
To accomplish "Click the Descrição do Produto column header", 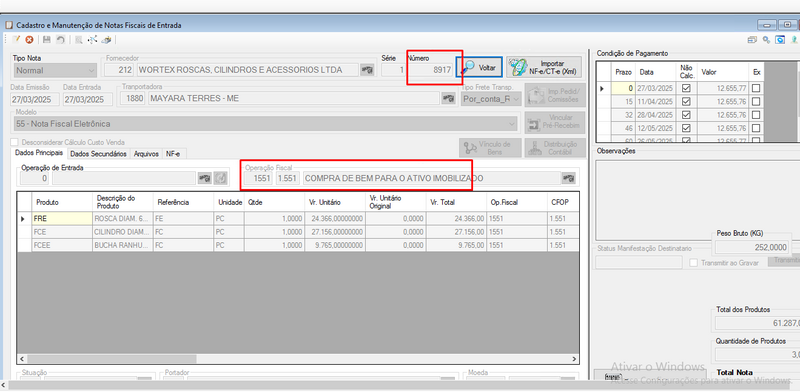I will coord(122,202).
